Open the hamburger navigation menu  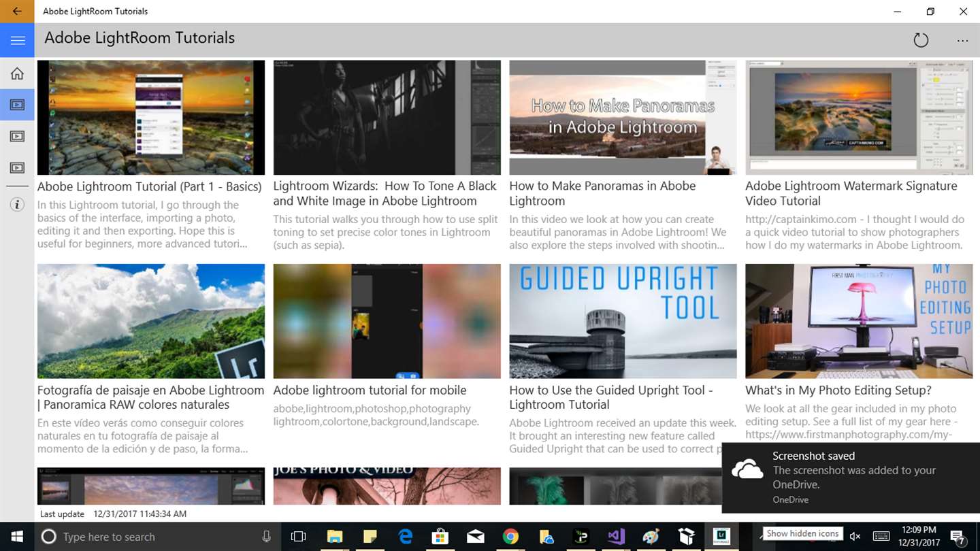coord(17,40)
